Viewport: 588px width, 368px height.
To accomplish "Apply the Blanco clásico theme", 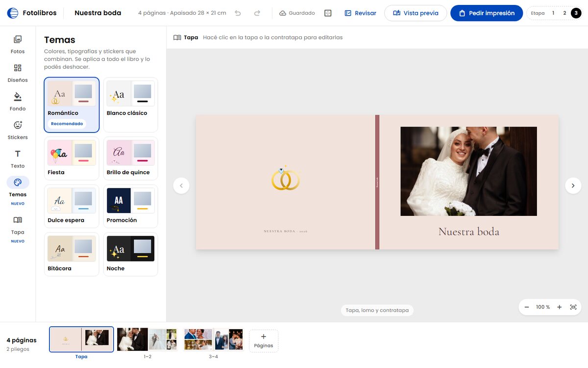I will click(x=130, y=105).
